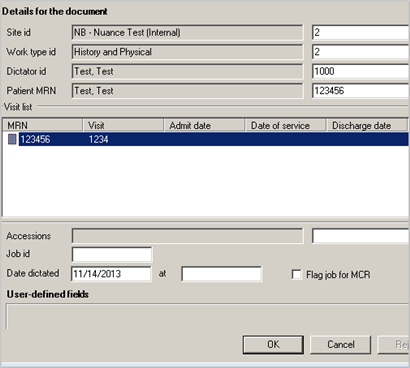This screenshot has width=410, height=368.
Task: Focus the Job id input field
Action: (x=112, y=255)
